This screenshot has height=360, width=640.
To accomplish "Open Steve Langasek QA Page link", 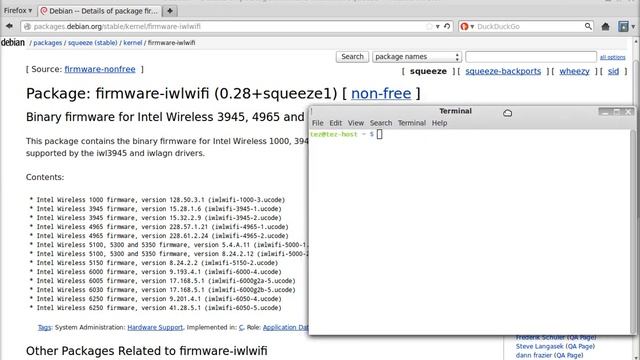I will click(x=555, y=347).
